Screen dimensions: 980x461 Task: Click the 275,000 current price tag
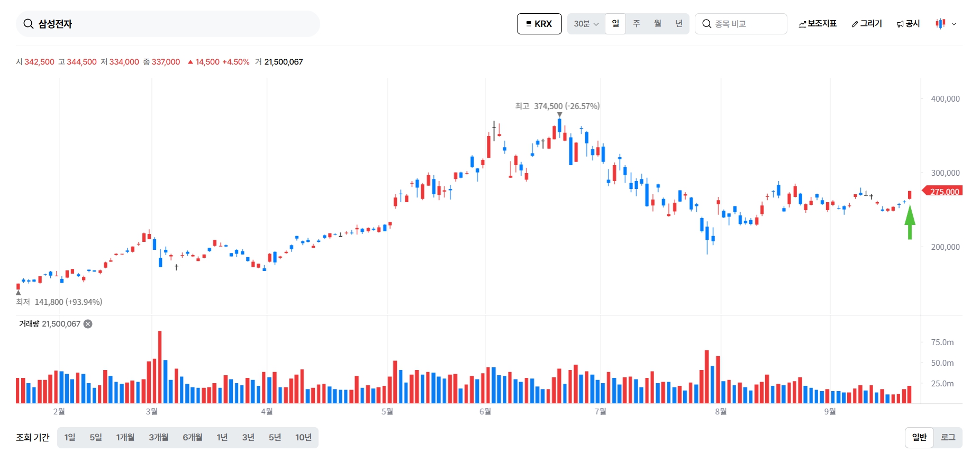pyautogui.click(x=942, y=192)
